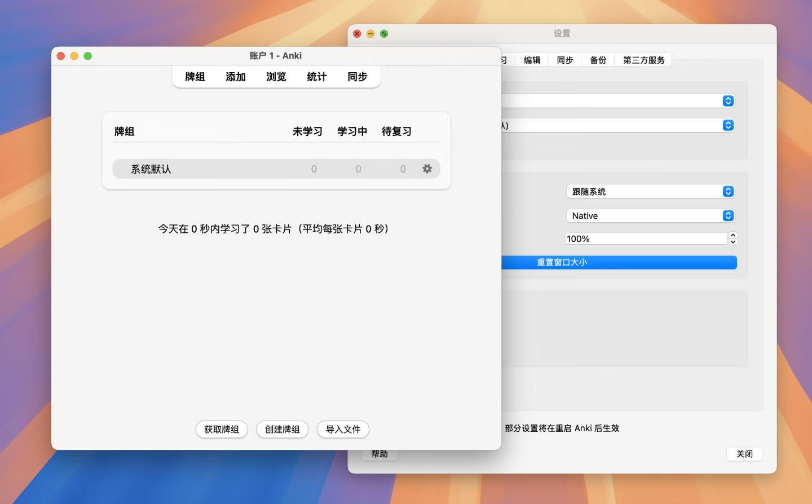The height and width of the screenshot is (504, 812).
Task: Minimize the Anki main window
Action: click(74, 56)
